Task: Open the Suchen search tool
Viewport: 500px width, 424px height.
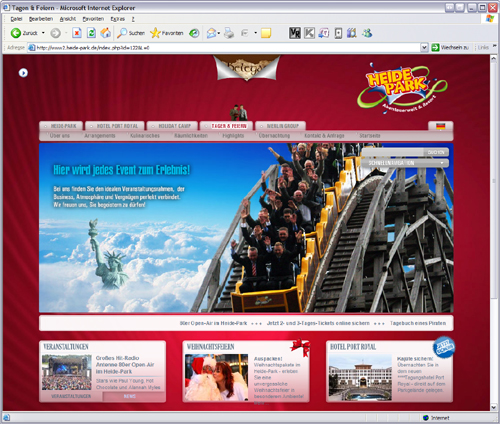Action: tap(131, 33)
